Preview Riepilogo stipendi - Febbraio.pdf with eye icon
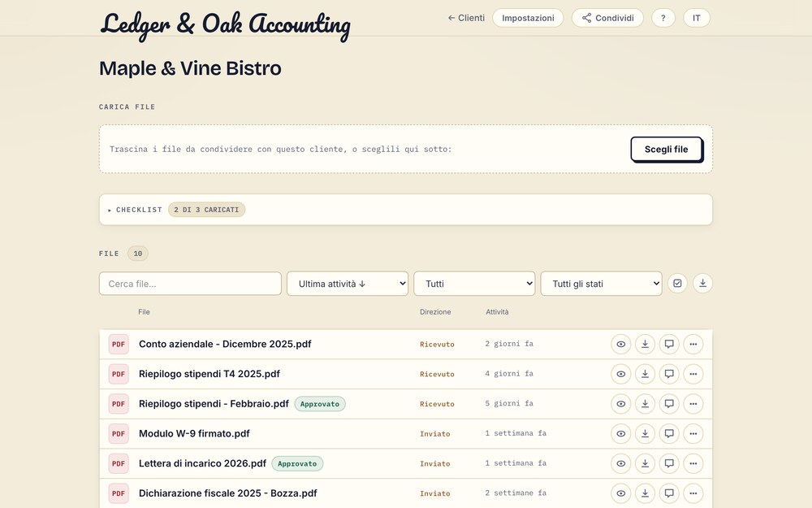This screenshot has width=812, height=508. pos(621,404)
